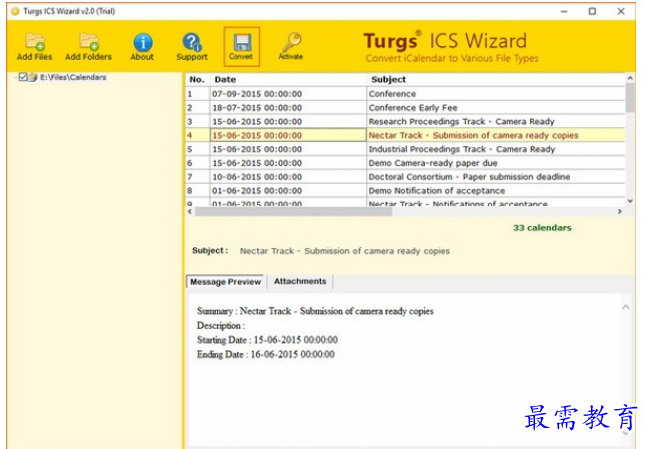The width and height of the screenshot is (646, 449).
Task: Minimize the Turgs ICS Wizard window
Action: [x=564, y=12]
